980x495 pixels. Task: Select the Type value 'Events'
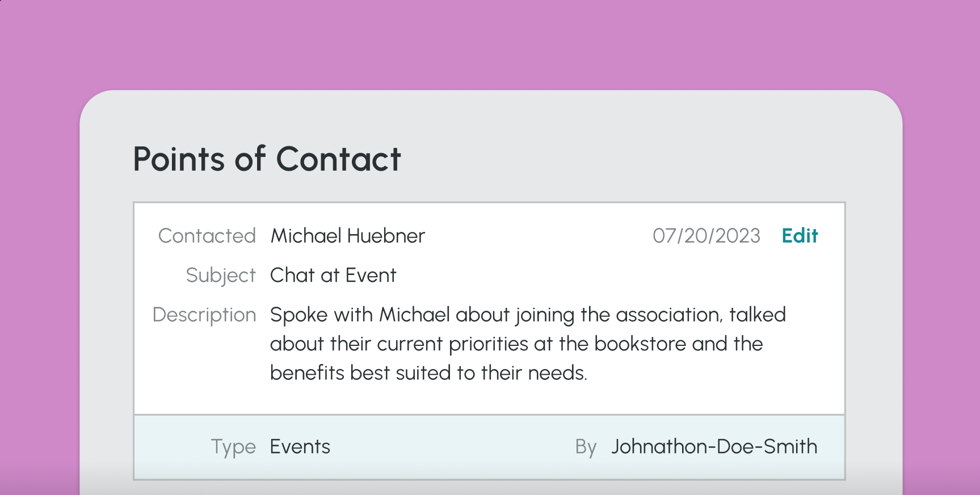point(300,446)
